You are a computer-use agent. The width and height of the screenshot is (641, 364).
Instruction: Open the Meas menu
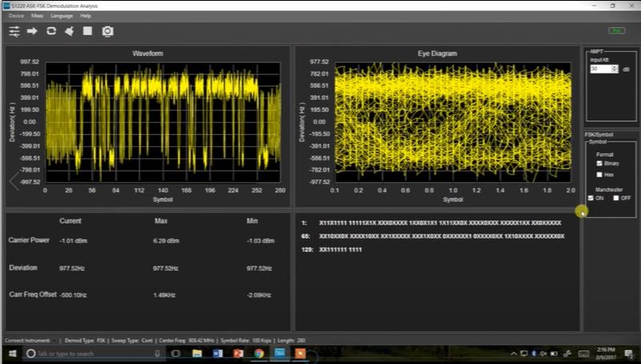point(37,15)
